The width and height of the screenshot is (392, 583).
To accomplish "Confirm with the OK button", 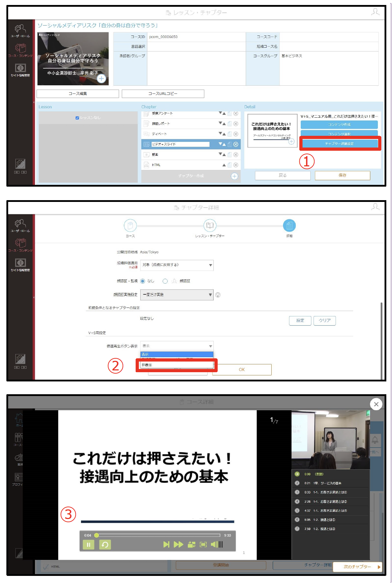I will (242, 370).
